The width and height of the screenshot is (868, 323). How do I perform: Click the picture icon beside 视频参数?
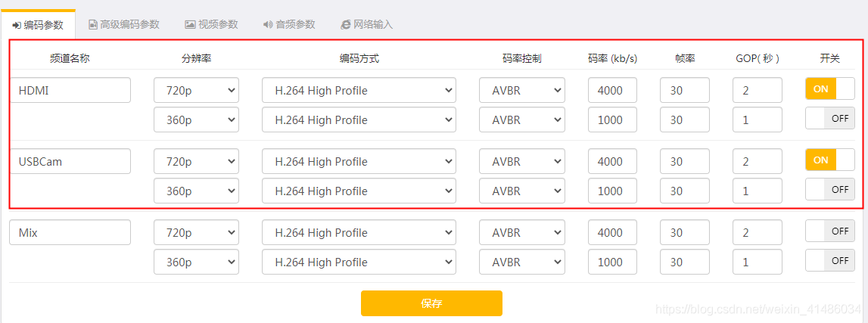pos(190,24)
